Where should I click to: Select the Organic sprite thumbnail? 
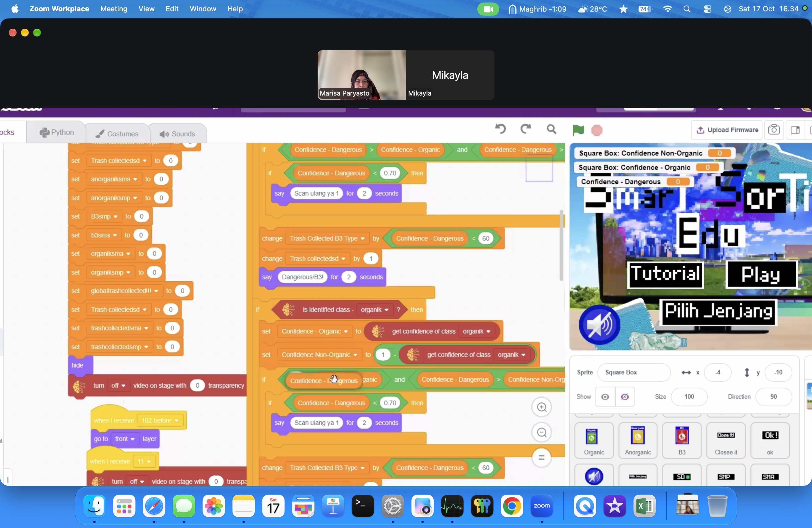[x=594, y=440]
